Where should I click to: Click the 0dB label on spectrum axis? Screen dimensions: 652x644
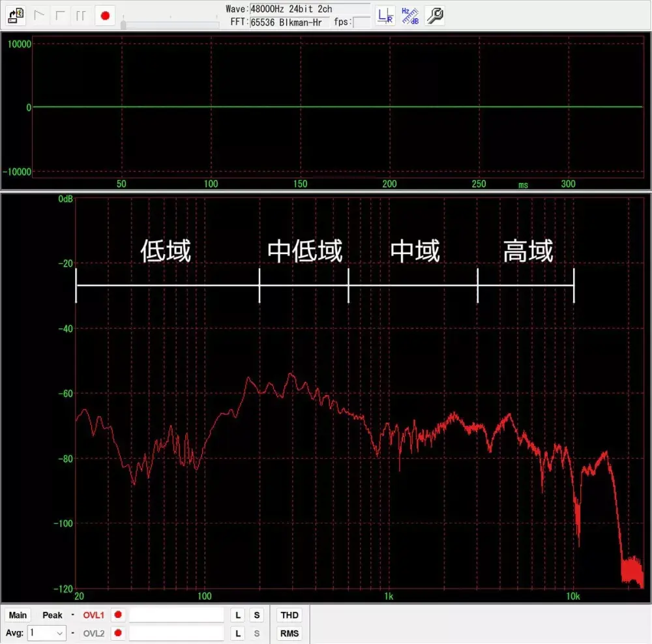point(65,199)
